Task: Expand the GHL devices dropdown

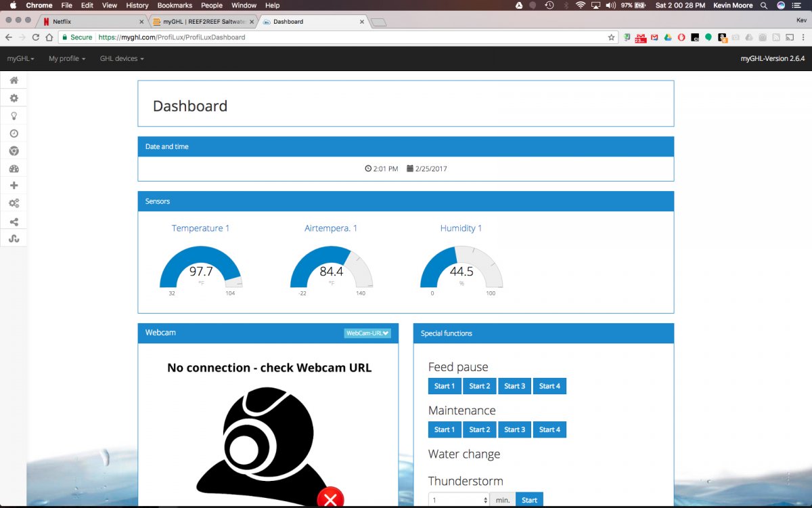Action: (x=122, y=59)
